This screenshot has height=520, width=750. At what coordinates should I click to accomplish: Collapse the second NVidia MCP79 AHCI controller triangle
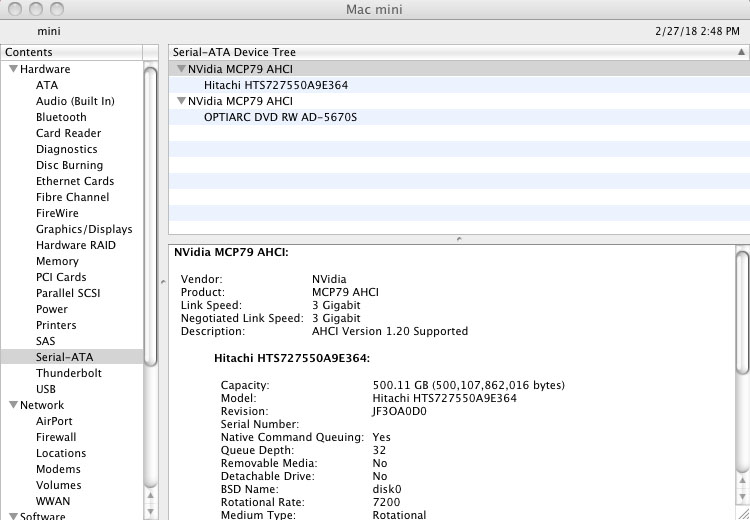(x=181, y=101)
